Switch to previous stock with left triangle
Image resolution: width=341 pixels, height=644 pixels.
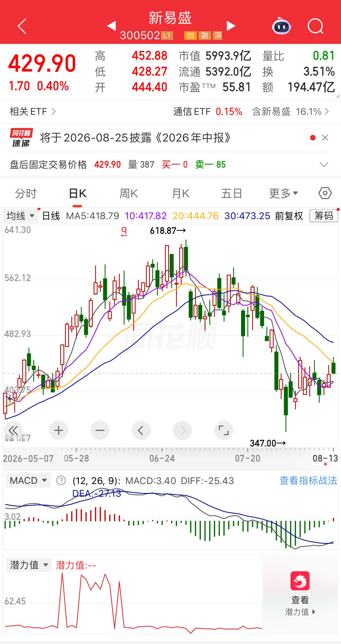tap(111, 26)
